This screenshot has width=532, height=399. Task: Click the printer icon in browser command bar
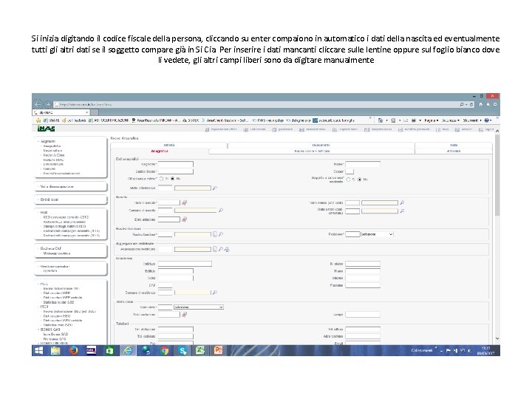414,120
